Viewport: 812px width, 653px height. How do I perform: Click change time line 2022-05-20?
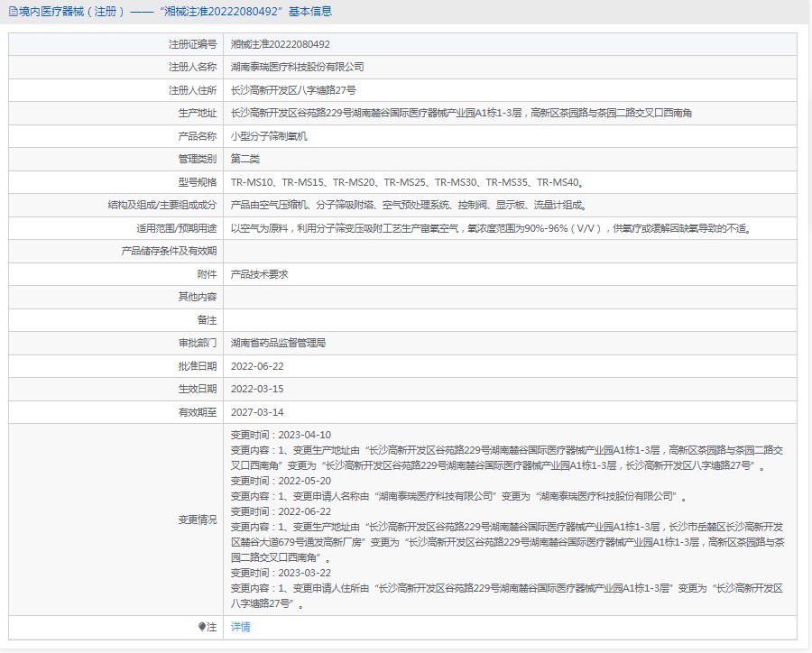tap(281, 481)
